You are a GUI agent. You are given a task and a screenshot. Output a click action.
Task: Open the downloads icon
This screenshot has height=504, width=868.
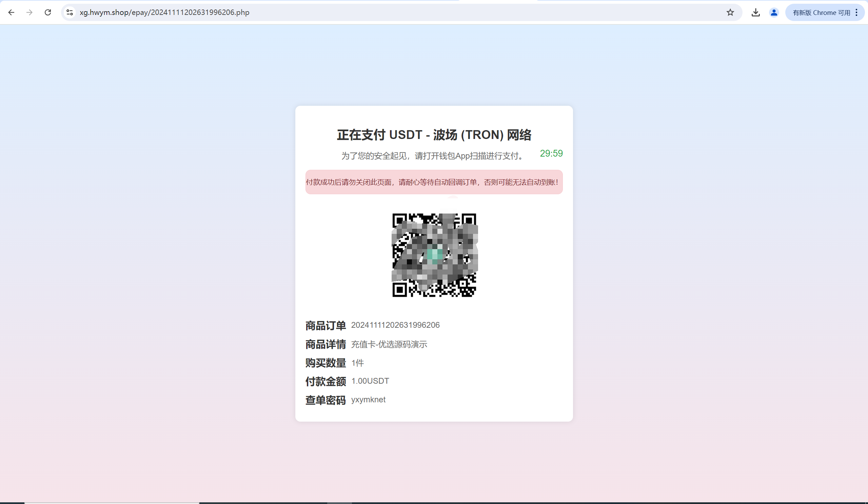pyautogui.click(x=755, y=13)
